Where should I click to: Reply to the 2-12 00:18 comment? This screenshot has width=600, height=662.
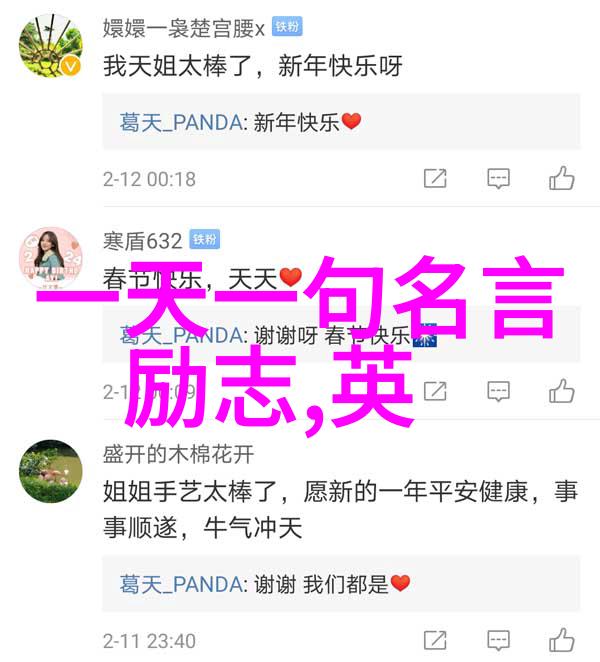click(498, 179)
